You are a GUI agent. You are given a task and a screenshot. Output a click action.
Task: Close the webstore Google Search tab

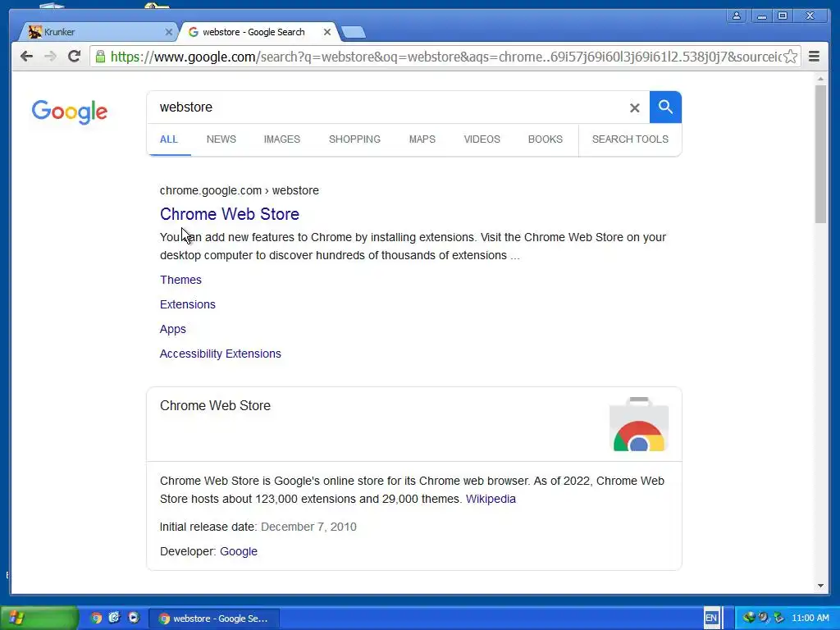tap(326, 32)
